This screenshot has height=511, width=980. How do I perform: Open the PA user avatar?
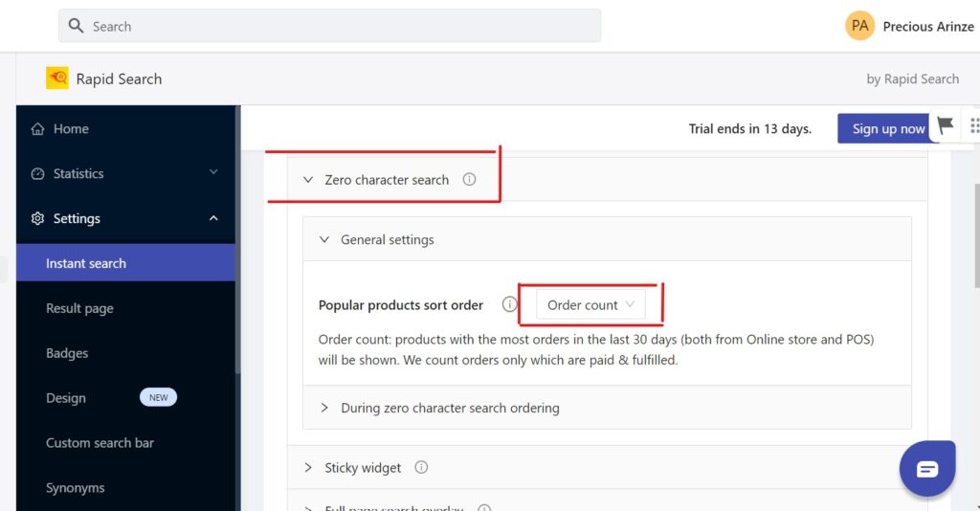[860, 26]
